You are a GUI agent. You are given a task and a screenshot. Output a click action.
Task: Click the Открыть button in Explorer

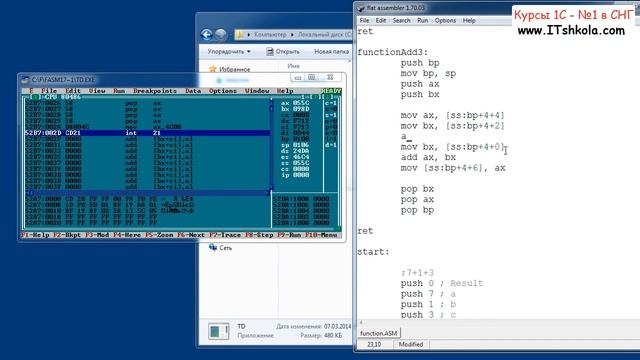pos(283,51)
